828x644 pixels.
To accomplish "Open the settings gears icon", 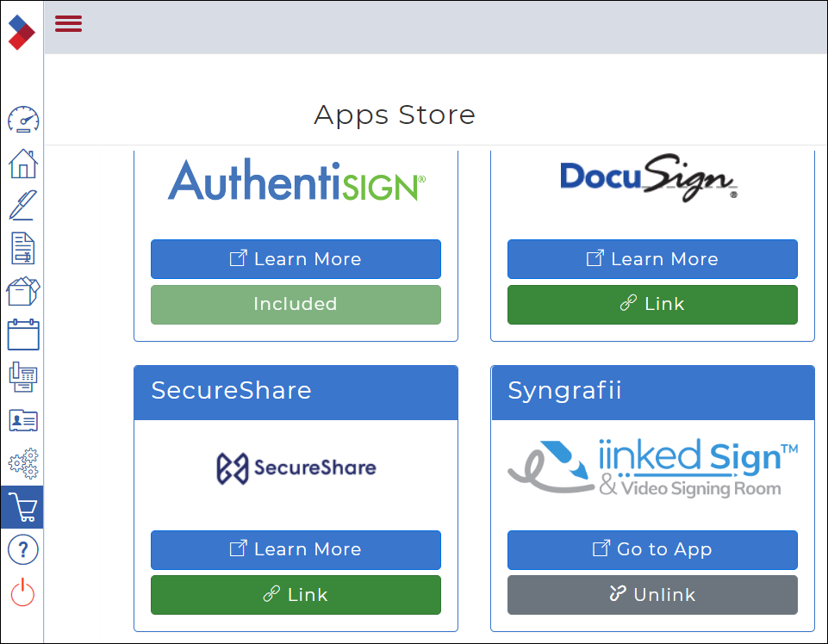I will (x=23, y=463).
